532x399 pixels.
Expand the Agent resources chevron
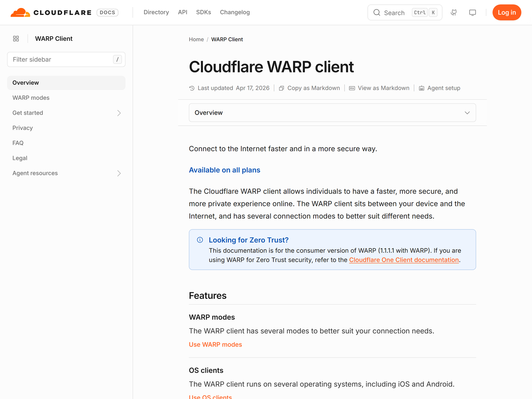(x=119, y=173)
